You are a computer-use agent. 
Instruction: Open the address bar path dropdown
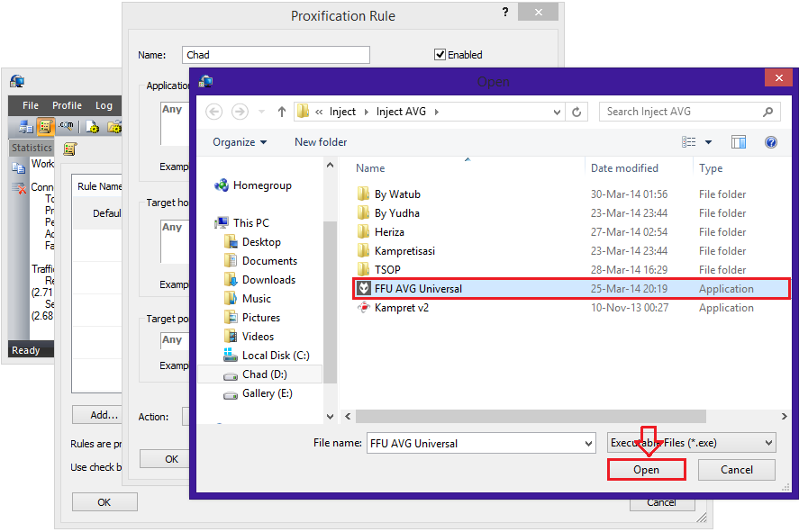pyautogui.click(x=557, y=112)
